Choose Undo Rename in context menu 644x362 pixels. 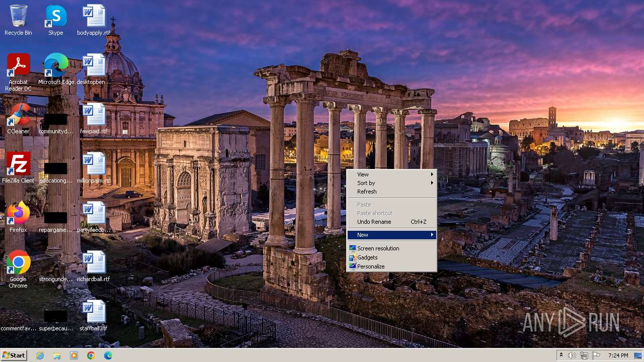click(x=391, y=222)
